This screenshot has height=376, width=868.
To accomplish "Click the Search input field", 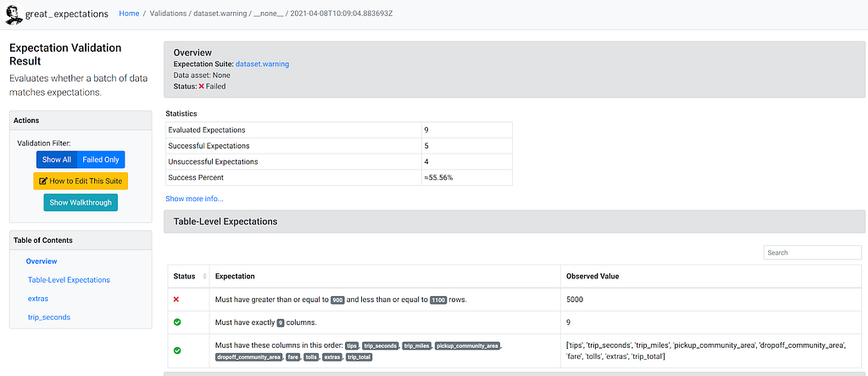I will click(813, 252).
